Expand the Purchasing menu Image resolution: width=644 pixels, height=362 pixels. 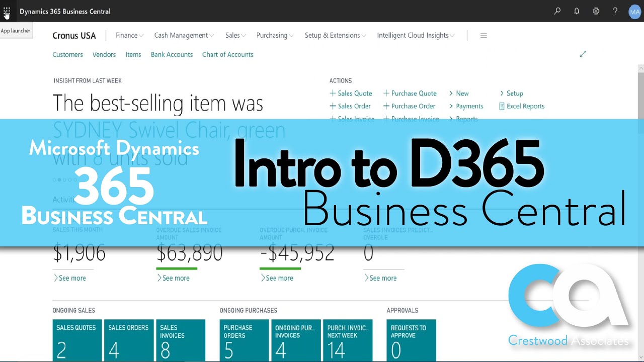pos(275,35)
